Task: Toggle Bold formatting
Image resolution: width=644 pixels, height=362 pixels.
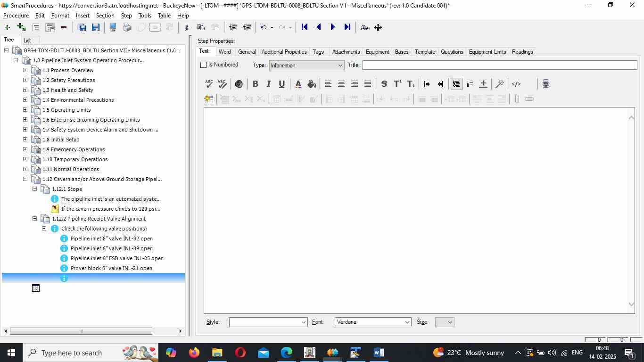Action: coord(255,84)
